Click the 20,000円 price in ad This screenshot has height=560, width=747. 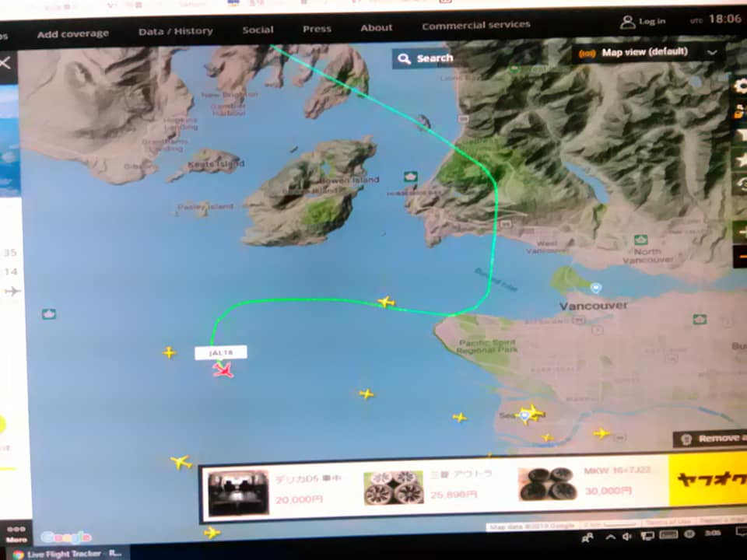click(x=299, y=499)
